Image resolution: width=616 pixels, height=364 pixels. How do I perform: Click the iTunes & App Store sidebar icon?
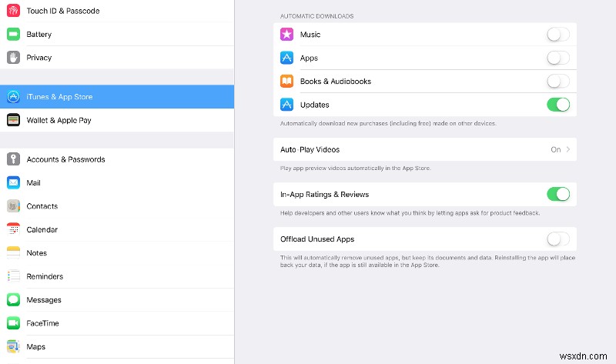[x=13, y=97]
